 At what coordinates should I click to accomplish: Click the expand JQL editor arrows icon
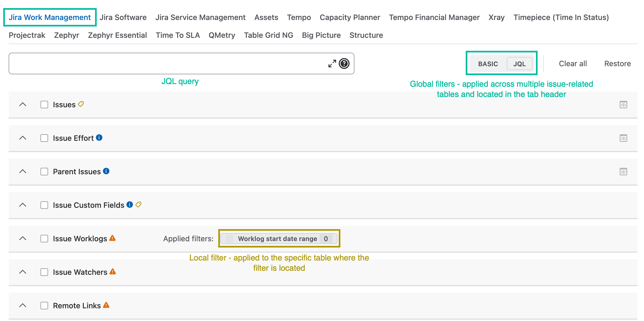[332, 64]
